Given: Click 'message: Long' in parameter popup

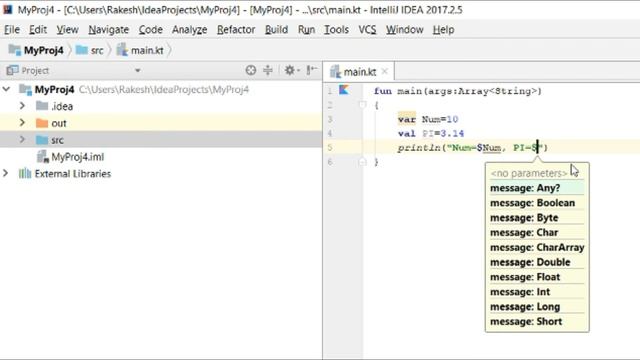Looking at the screenshot, I should (x=525, y=307).
